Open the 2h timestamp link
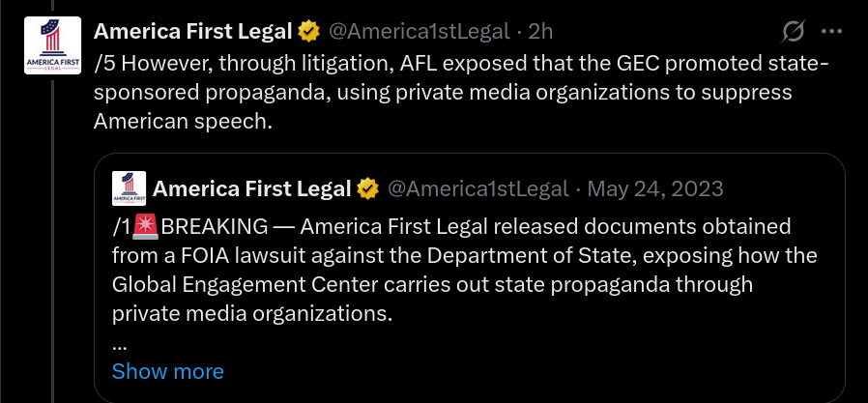The height and width of the screenshot is (403, 868). [540, 32]
